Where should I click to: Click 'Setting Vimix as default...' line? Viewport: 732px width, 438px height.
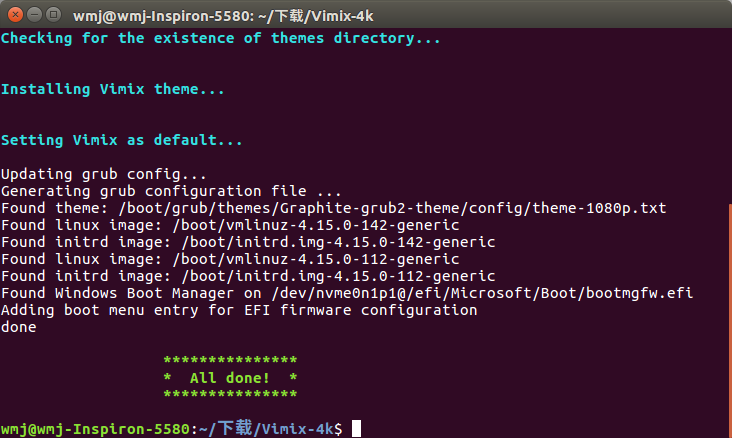[x=122, y=140]
